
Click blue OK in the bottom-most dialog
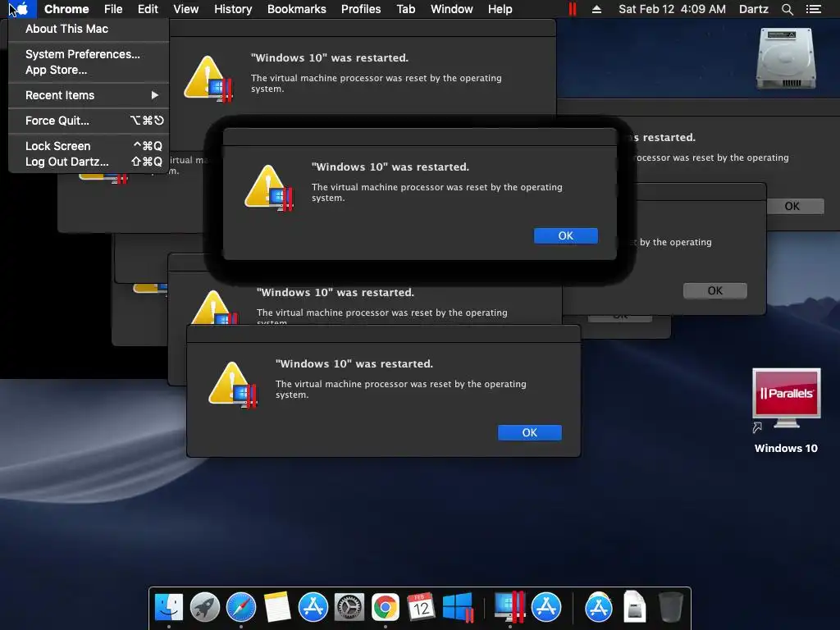(x=529, y=432)
